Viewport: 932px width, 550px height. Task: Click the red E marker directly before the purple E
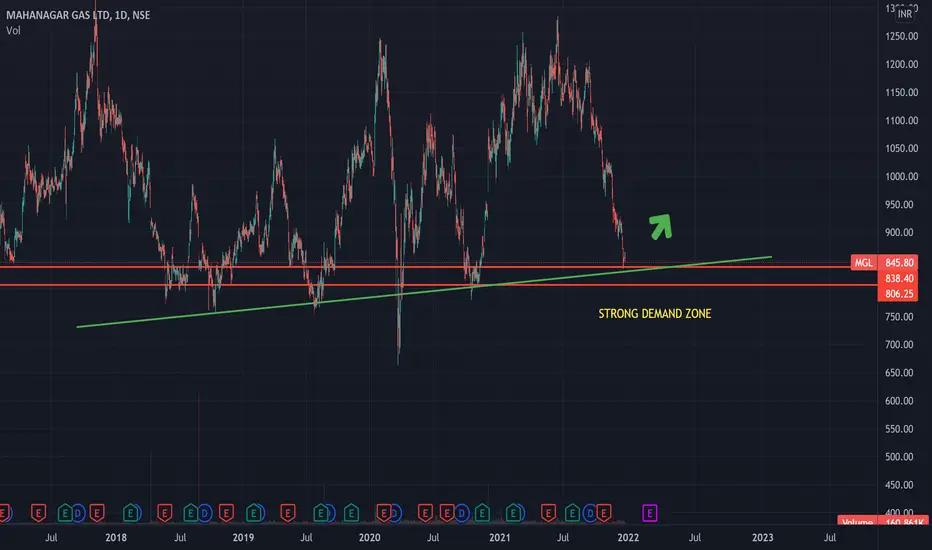[604, 513]
